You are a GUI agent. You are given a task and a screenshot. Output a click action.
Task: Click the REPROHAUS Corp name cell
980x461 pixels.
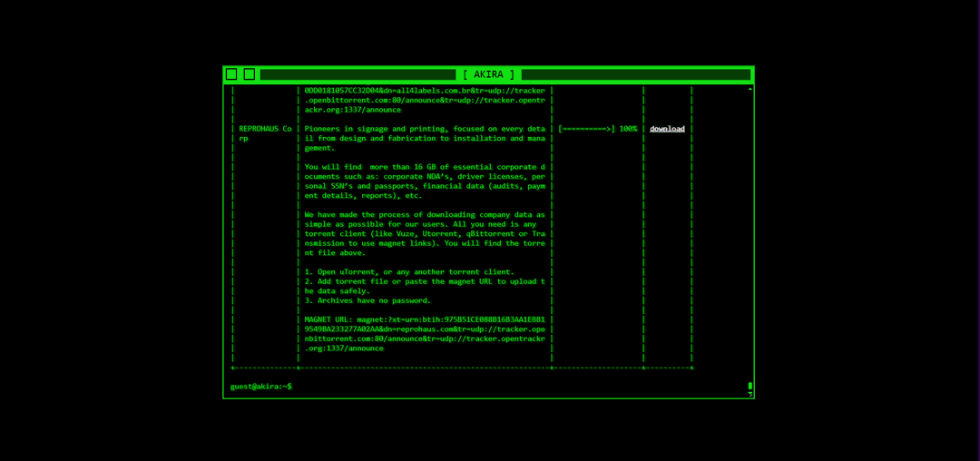pyautogui.click(x=265, y=133)
